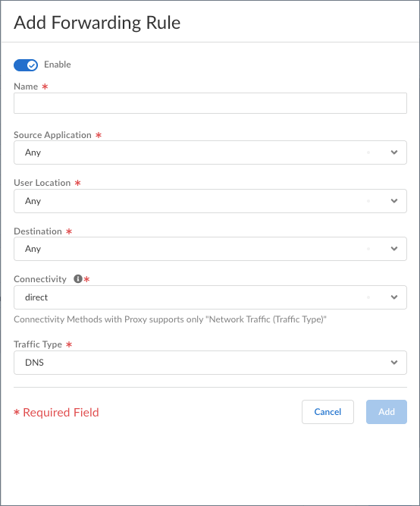
Task: Open the Source Application dropdown showing Any
Action: point(210,152)
